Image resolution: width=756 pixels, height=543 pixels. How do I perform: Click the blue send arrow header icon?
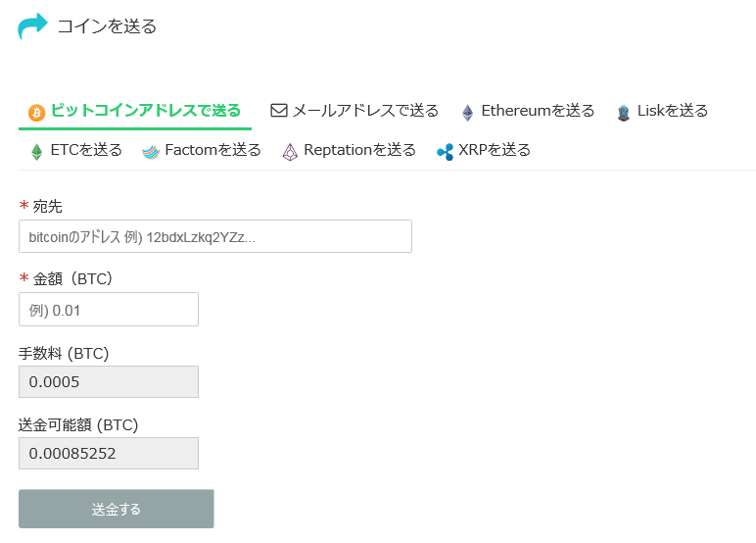tap(32, 26)
